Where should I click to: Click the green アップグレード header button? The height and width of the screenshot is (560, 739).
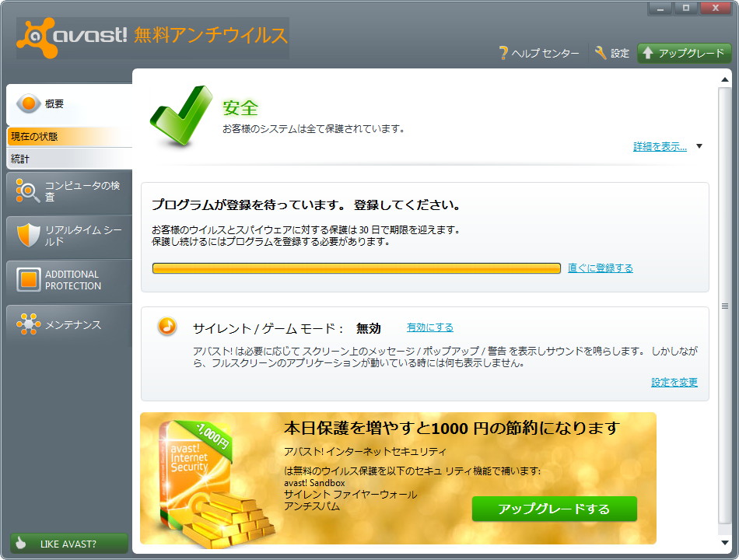[683, 54]
